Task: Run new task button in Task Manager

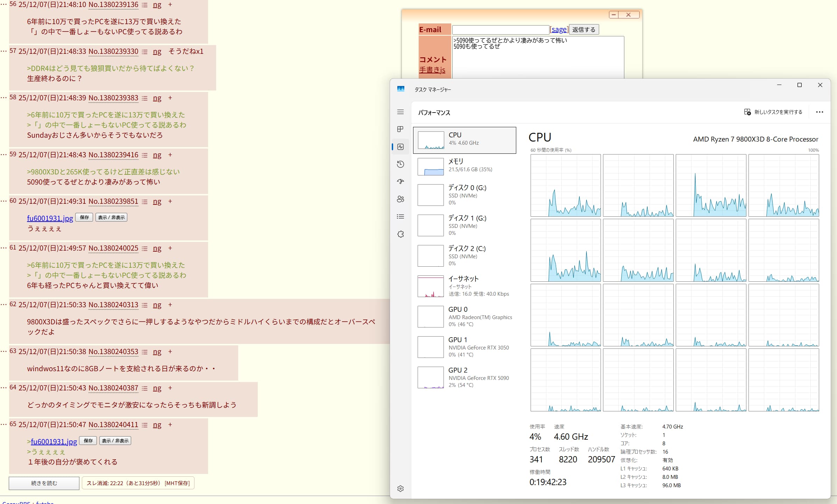Action: (x=773, y=112)
